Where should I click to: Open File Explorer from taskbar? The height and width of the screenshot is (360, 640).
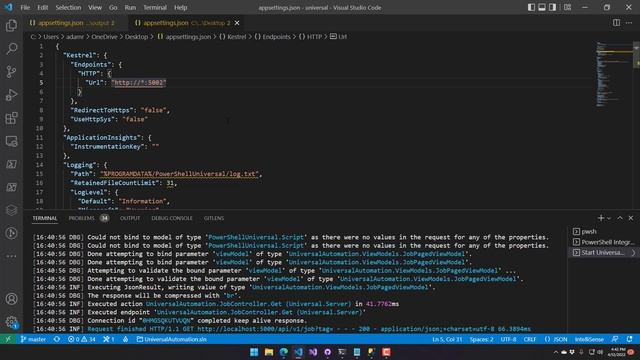269,352
